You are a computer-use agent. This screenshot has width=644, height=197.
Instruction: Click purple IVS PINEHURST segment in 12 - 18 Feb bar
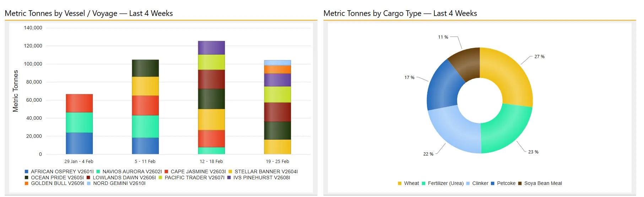point(211,48)
